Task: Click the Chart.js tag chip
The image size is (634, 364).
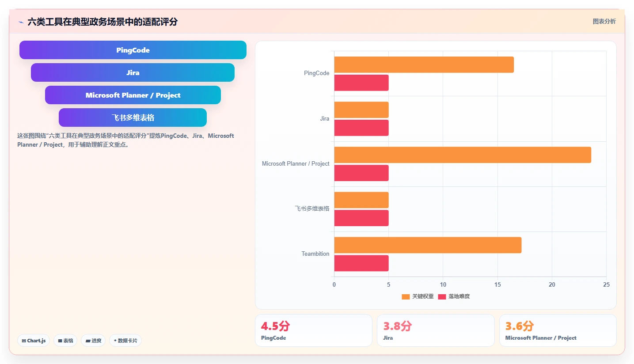Action: point(34,341)
